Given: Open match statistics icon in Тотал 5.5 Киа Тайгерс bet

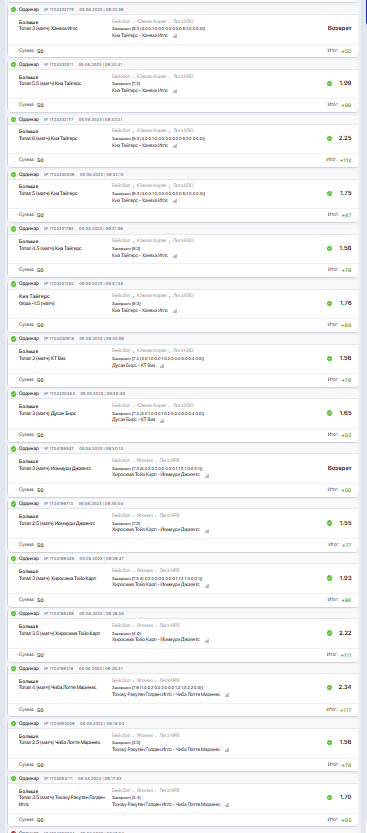Looking at the screenshot, I should [x=175, y=91].
